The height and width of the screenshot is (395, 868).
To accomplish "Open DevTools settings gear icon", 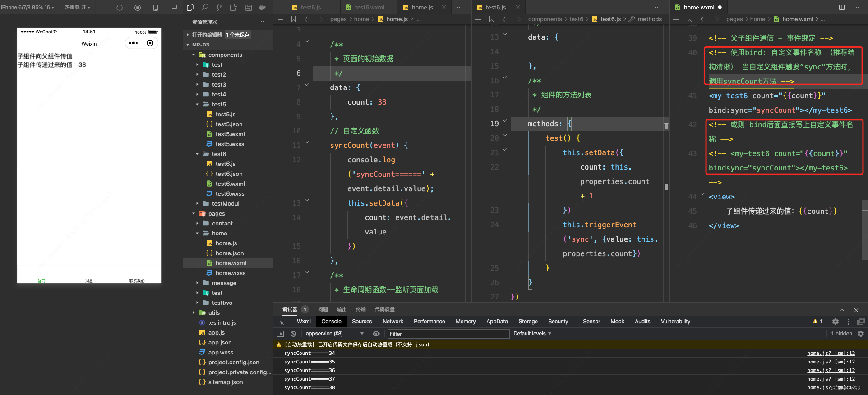I will click(836, 322).
